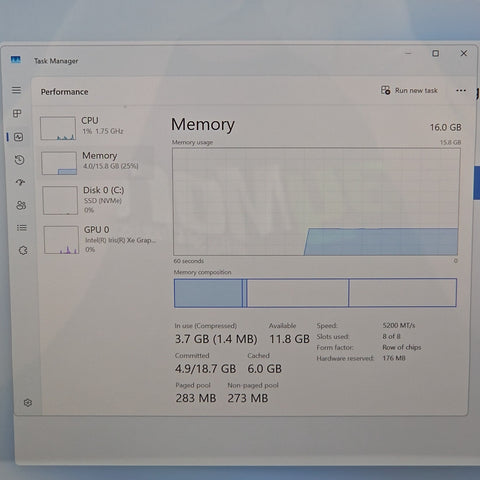
Task: Open the Details list icon
Action: coord(22,228)
